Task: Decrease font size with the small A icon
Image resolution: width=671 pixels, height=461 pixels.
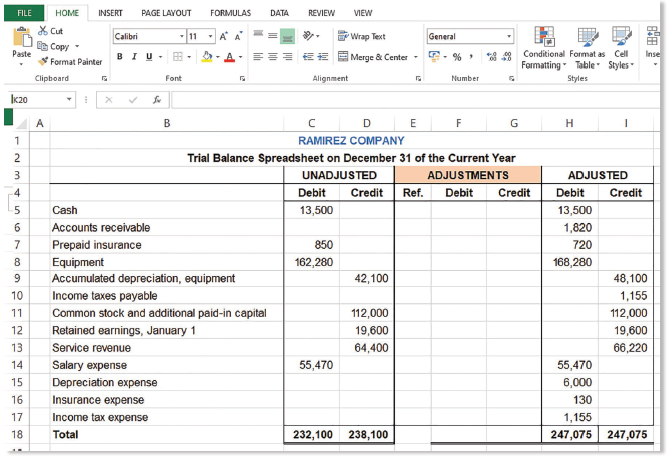Action: [238, 36]
